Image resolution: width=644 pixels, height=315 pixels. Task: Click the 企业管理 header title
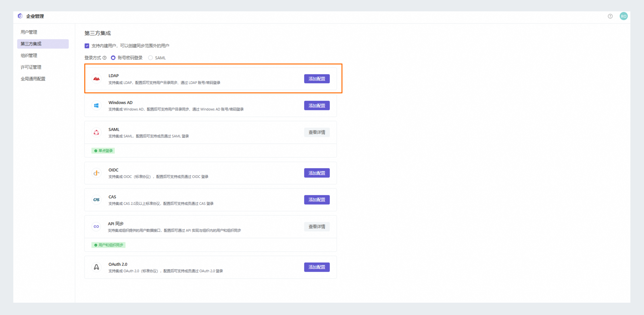pos(35,16)
